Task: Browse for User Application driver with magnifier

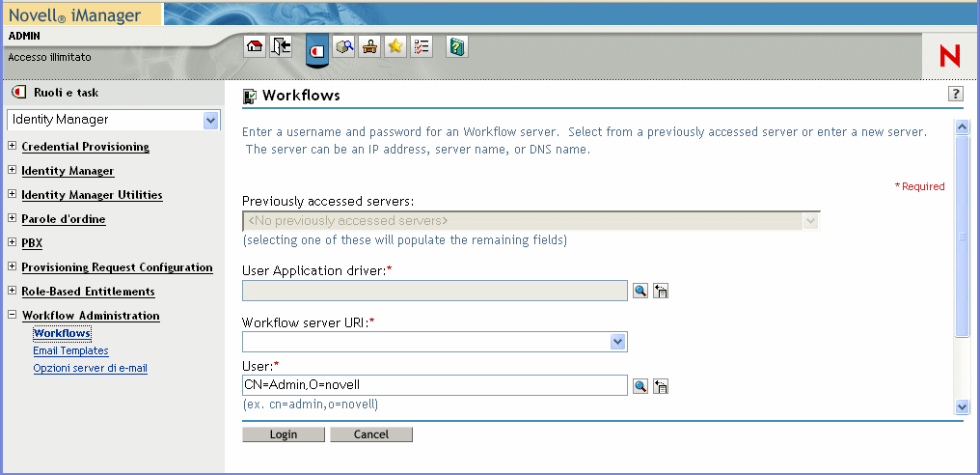Action: tap(640, 291)
